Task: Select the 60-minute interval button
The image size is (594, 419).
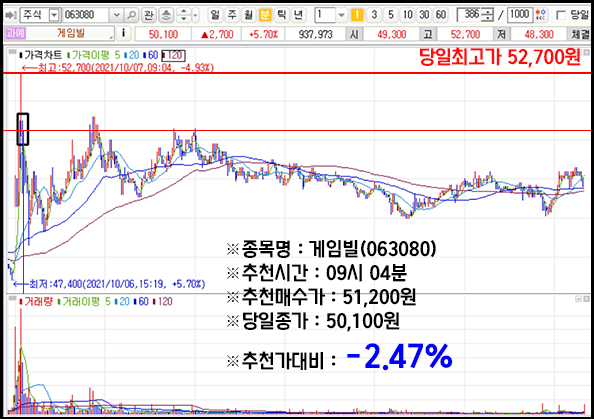Action: [441, 15]
